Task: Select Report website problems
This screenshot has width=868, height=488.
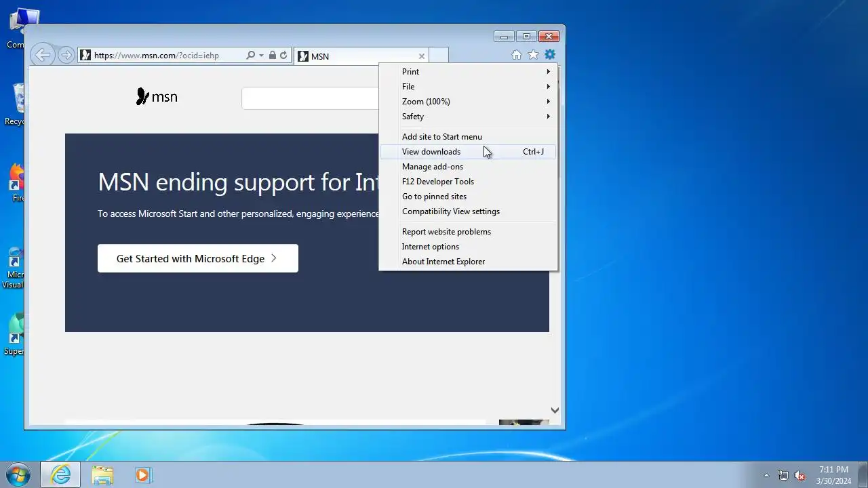Action: pos(469,232)
